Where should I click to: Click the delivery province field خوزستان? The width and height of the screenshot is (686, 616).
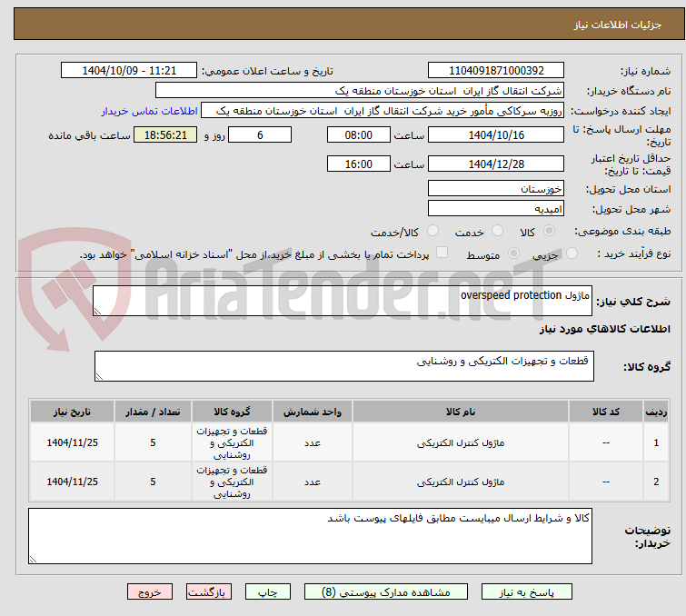[496, 189]
